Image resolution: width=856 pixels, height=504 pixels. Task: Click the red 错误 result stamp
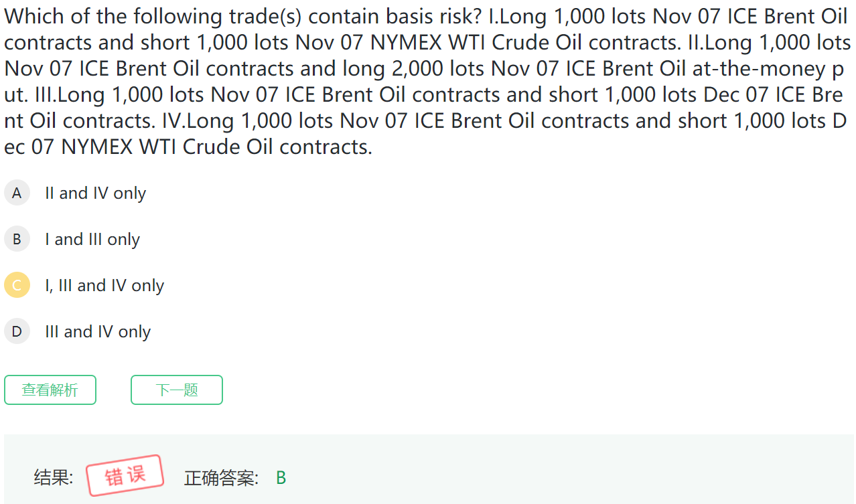coord(125,476)
